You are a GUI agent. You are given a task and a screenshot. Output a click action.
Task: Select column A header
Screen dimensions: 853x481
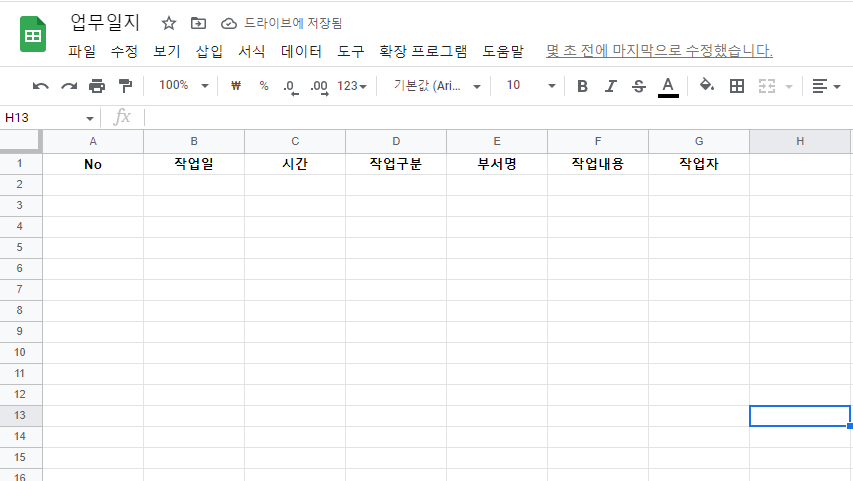tap(93, 141)
